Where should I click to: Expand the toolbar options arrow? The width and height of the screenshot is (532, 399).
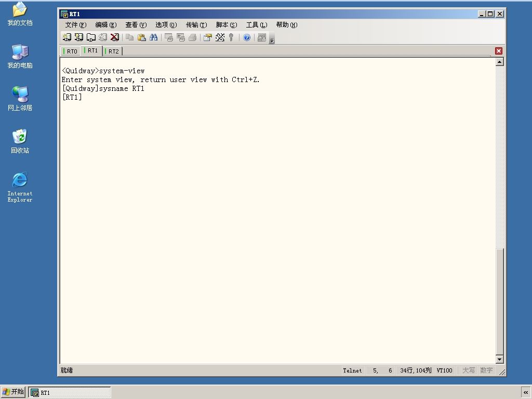pos(272,40)
